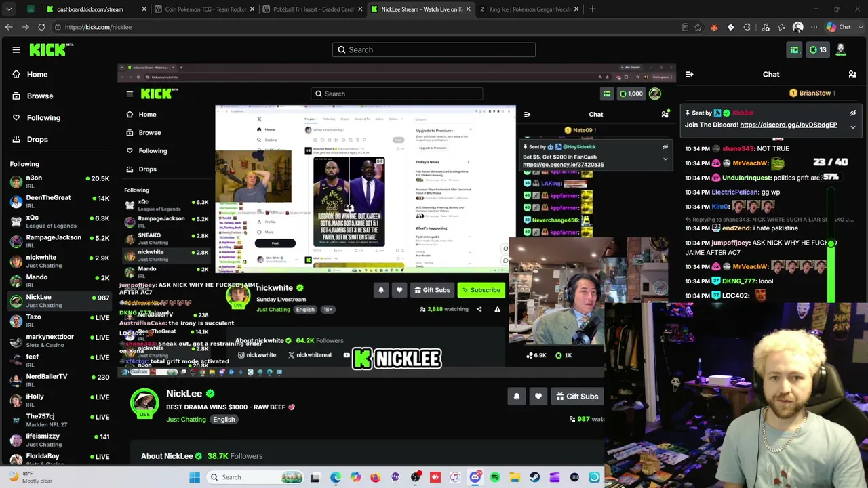Open the green icon left of the 13 Kicks balance
Viewport: 868px width, 488px height.
794,49
